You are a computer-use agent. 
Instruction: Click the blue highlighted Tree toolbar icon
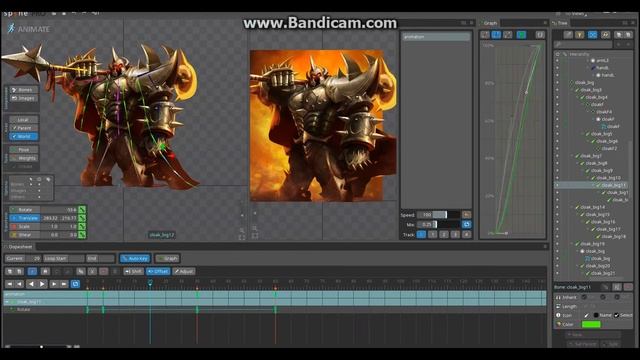tap(592, 35)
